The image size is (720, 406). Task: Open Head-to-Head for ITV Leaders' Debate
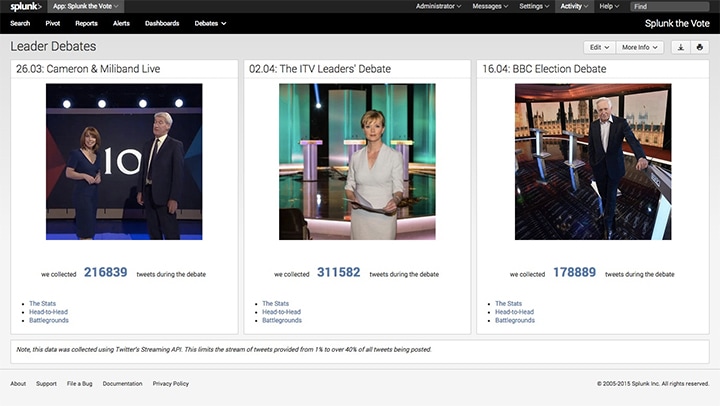[281, 312]
